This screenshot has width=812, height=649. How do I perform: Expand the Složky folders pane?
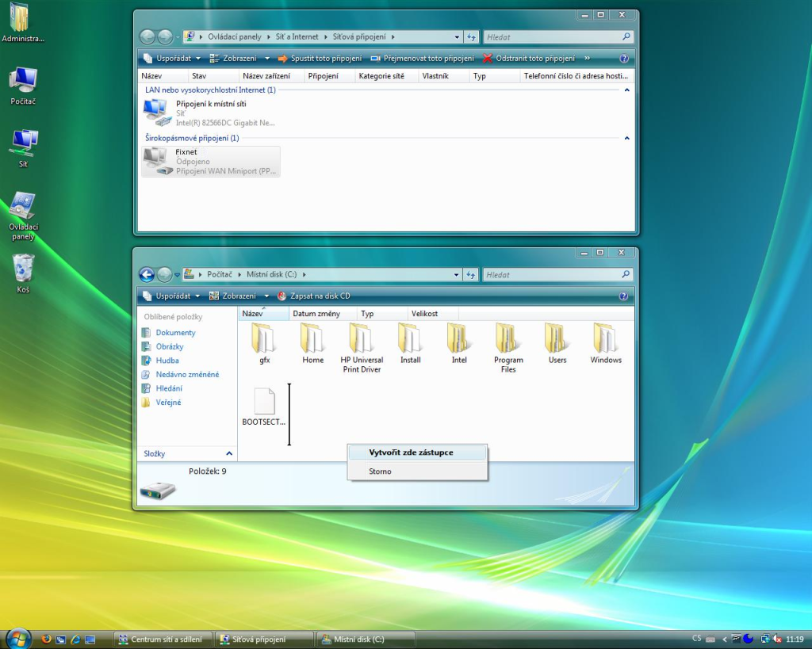click(229, 453)
